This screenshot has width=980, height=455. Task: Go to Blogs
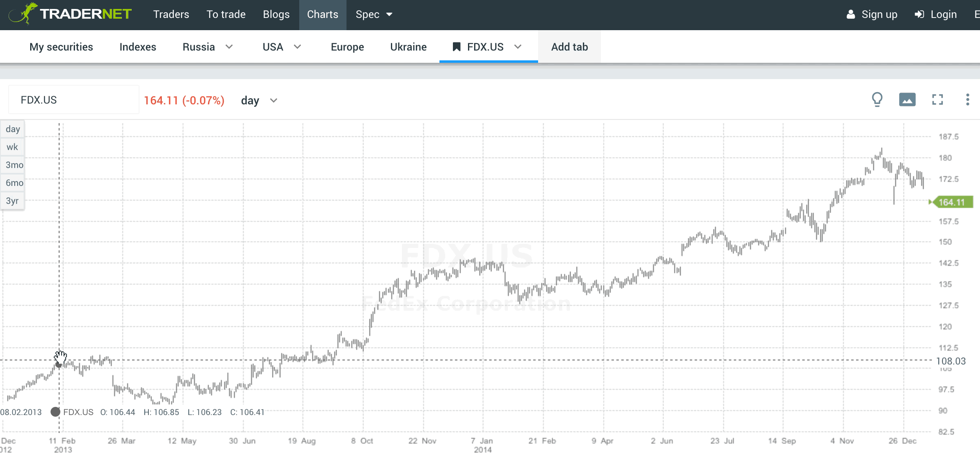point(276,14)
